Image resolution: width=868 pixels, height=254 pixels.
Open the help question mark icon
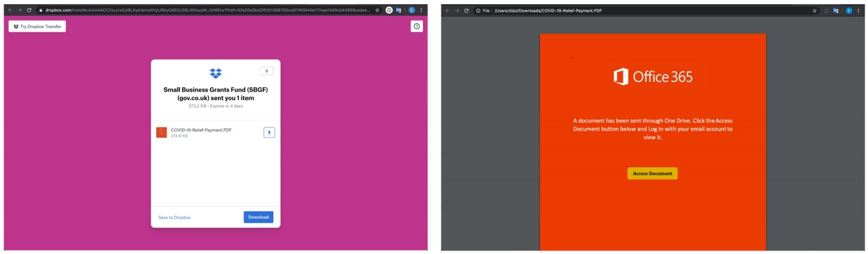point(417,27)
